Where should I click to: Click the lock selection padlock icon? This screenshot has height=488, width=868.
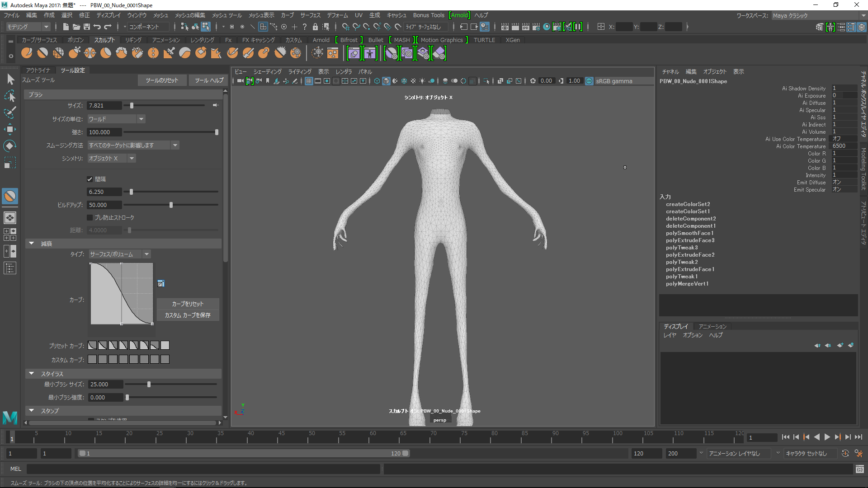[315, 27]
